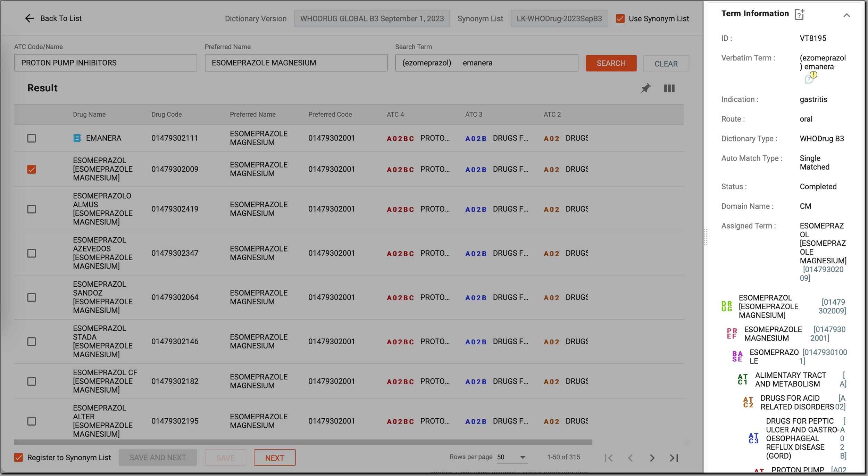The width and height of the screenshot is (868, 476).
Task: Open the Dictionary Version field
Action: 372,19
